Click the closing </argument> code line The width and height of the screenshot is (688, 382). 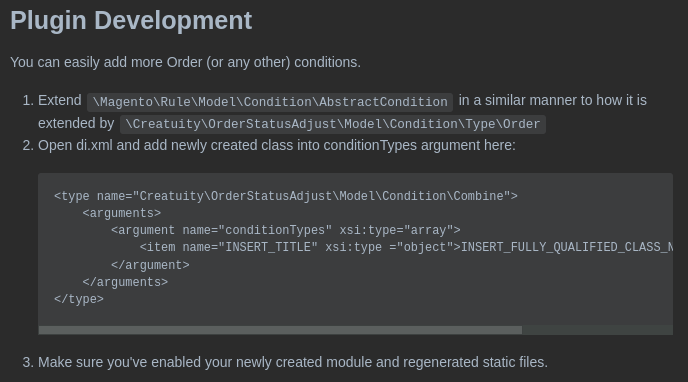[150, 265]
